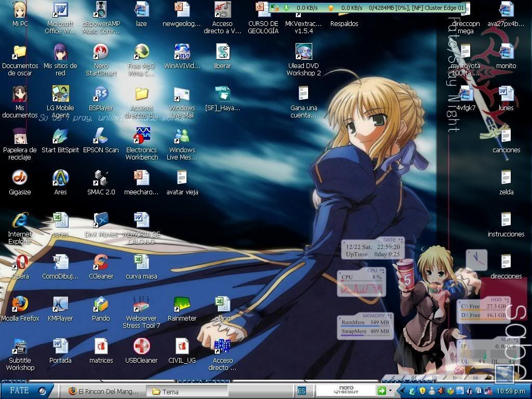
Task: Open ES language bar indicator
Action: coord(301,391)
